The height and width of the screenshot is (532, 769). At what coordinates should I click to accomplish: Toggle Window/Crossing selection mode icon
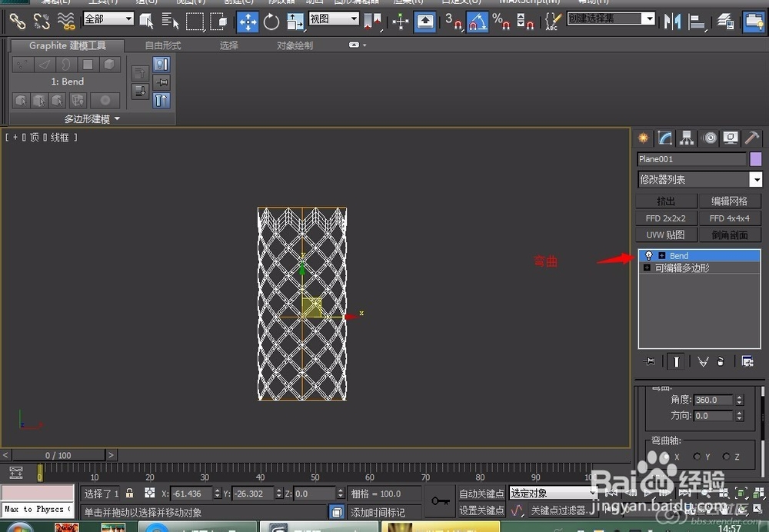tap(218, 21)
